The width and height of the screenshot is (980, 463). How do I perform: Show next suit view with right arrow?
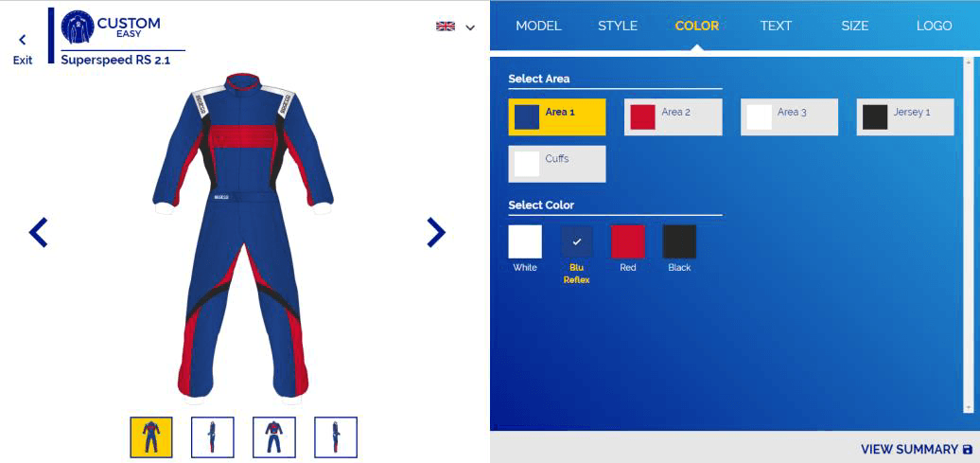pyautogui.click(x=436, y=233)
